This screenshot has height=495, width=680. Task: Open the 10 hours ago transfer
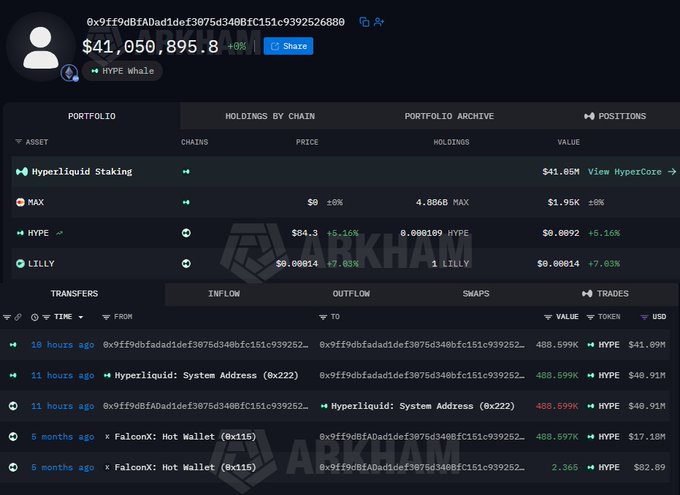(62, 345)
